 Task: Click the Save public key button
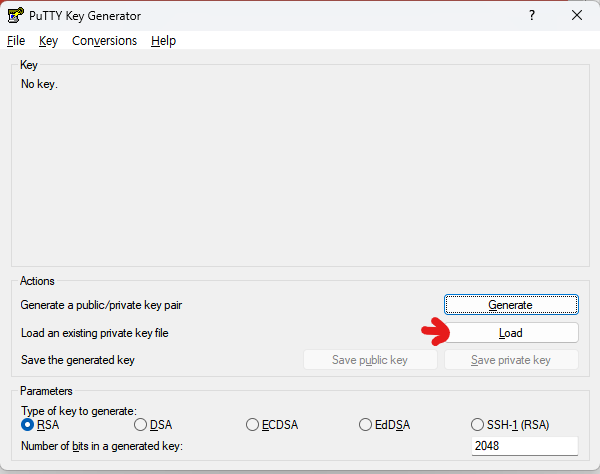coord(370,360)
